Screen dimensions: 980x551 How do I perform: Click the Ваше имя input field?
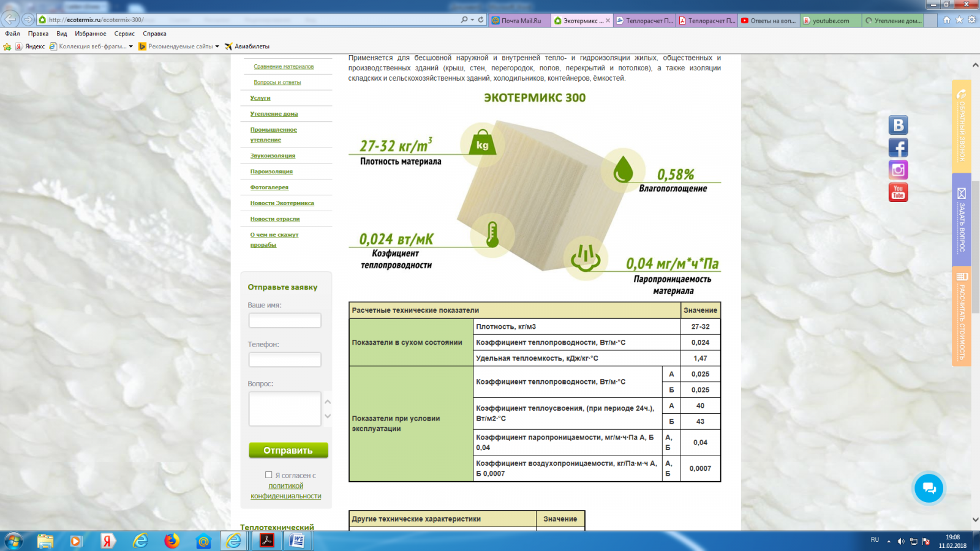(285, 320)
